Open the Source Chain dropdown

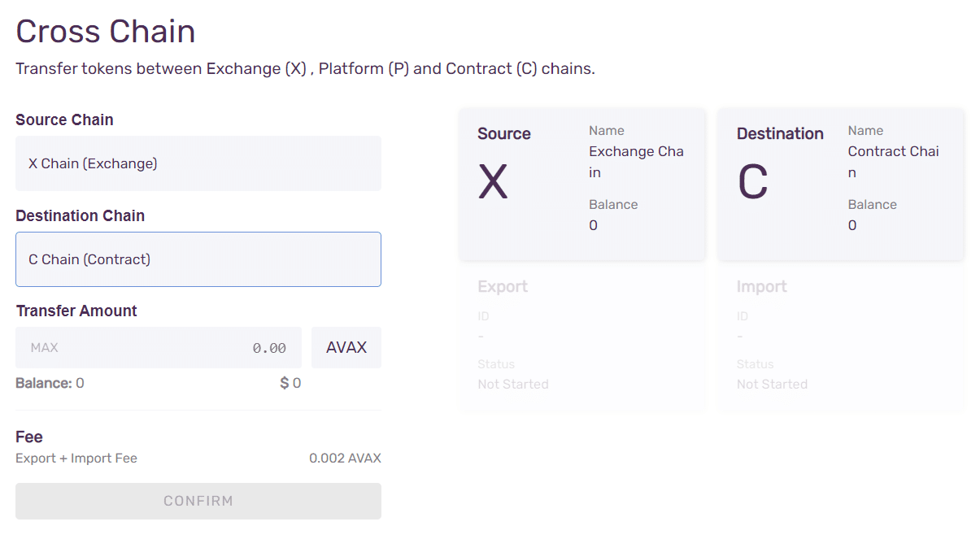click(198, 163)
